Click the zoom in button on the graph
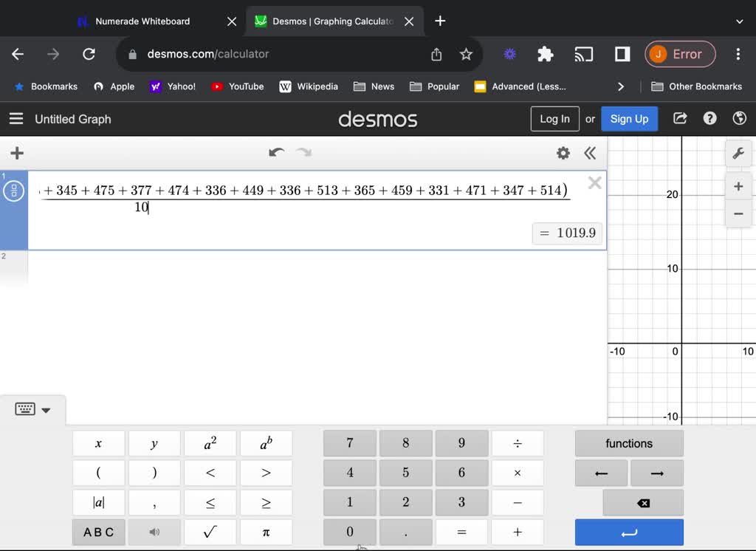Viewport: 756px width, 551px height. [738, 186]
